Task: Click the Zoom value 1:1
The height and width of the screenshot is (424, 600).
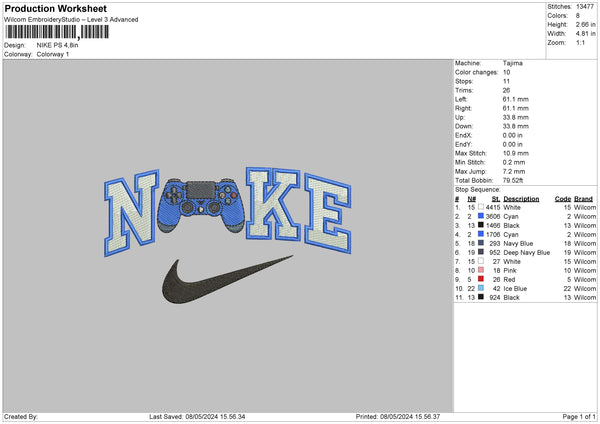Action: click(580, 43)
